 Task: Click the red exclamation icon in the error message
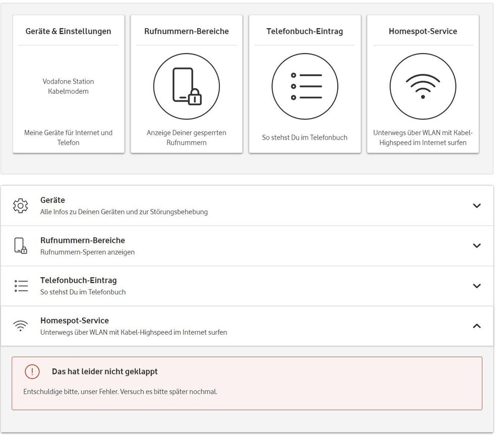32,371
